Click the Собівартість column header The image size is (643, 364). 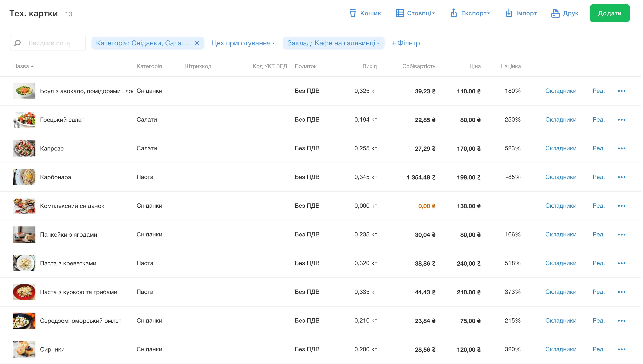(x=419, y=66)
